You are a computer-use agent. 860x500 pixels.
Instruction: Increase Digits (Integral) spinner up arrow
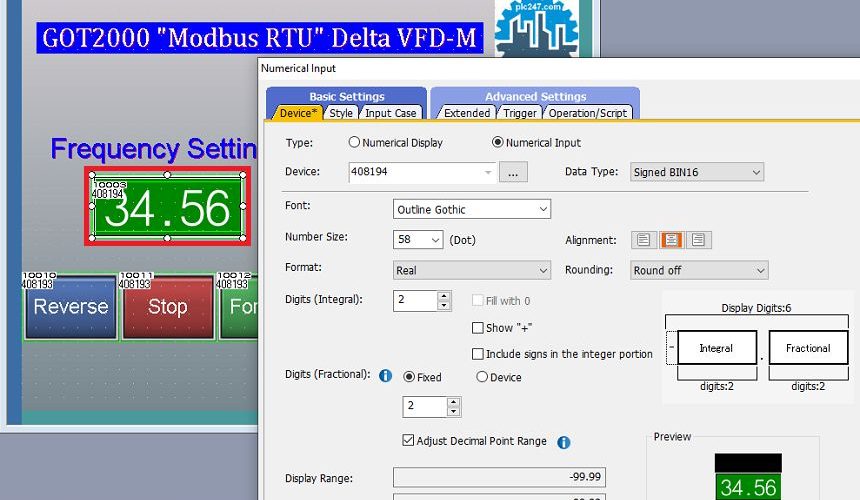pyautogui.click(x=444, y=296)
